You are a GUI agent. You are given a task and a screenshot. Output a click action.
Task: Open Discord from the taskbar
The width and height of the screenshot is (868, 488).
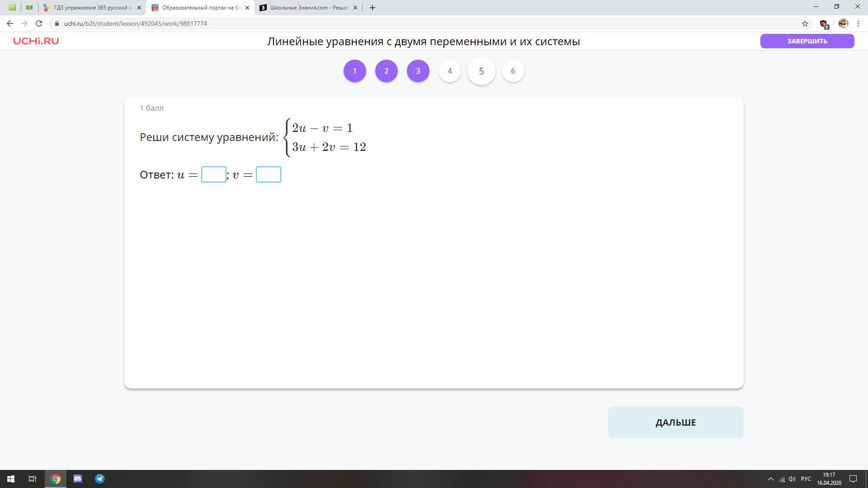point(78,479)
